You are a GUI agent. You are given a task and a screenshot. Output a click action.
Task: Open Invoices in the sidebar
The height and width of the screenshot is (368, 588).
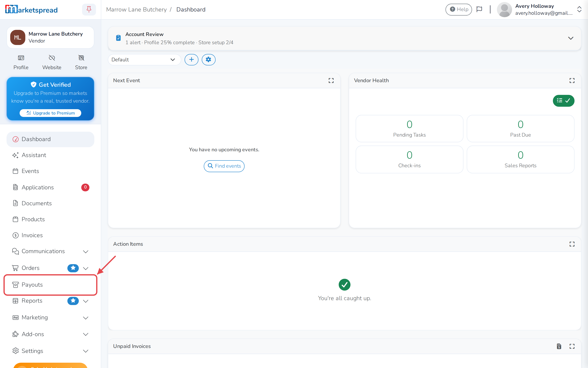[x=50, y=235]
